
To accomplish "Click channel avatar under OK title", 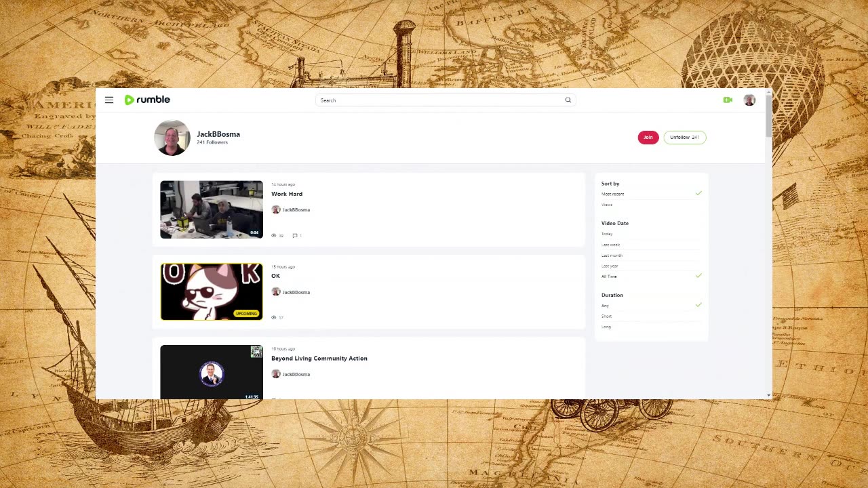I will pos(276,292).
